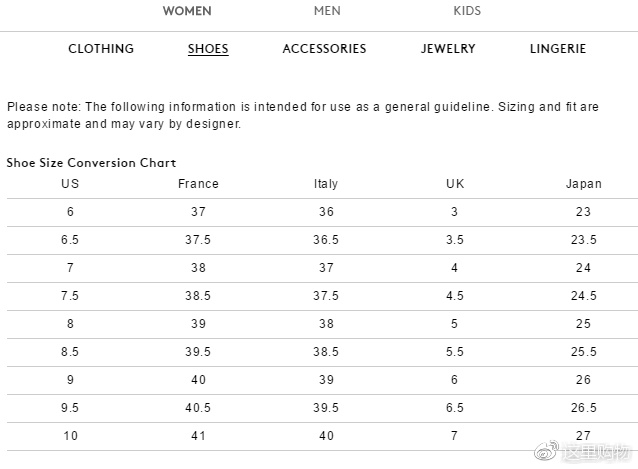Select the CLOTHING category
This screenshot has height=469, width=638.
click(101, 48)
